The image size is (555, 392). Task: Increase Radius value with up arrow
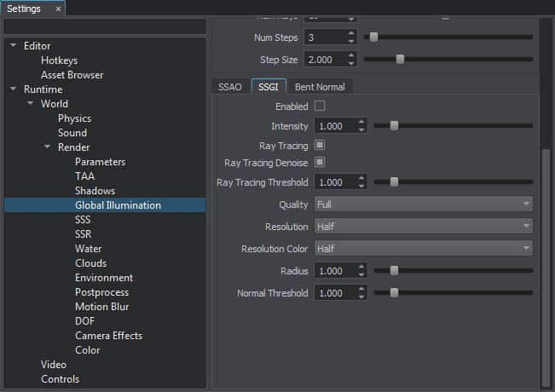click(x=361, y=268)
